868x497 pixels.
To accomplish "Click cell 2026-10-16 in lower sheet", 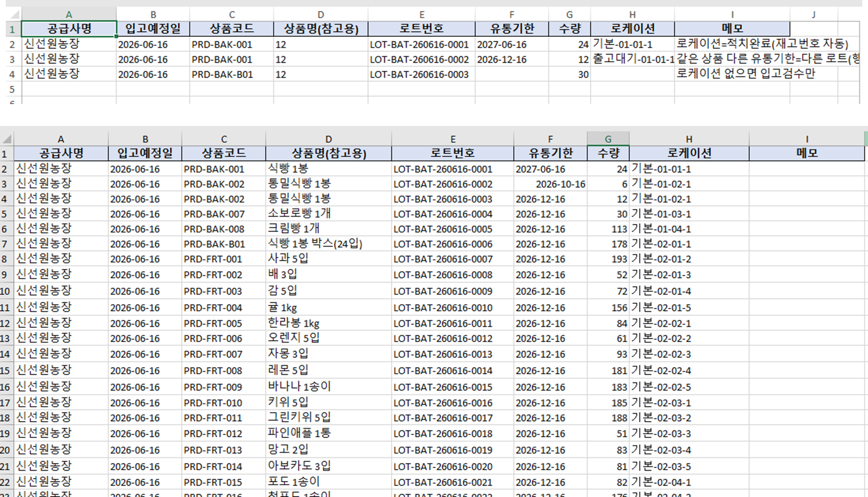I will [550, 184].
